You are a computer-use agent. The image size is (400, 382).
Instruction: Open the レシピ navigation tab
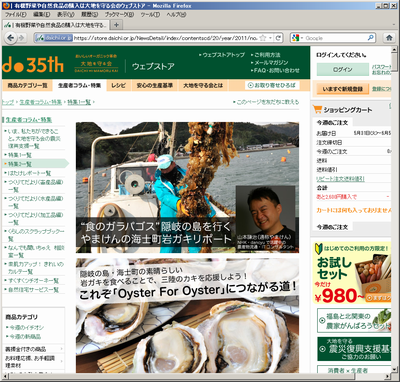119,86
